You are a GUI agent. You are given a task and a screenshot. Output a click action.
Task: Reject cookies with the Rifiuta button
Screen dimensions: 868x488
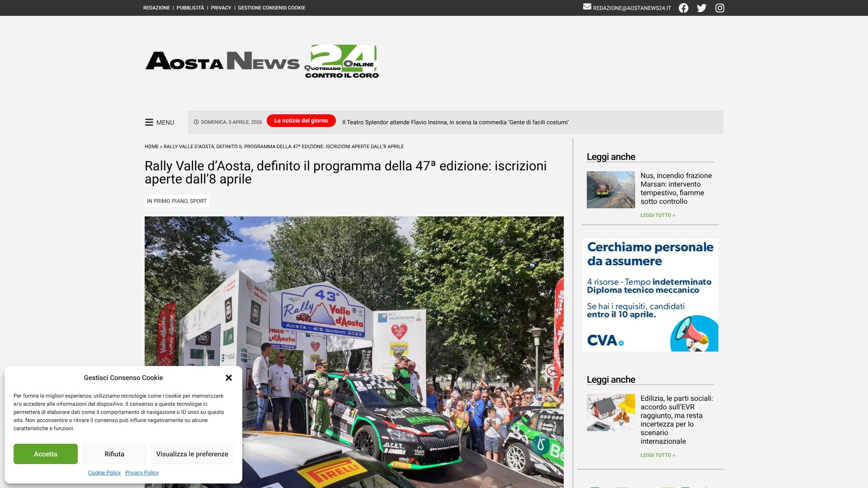pos(114,454)
